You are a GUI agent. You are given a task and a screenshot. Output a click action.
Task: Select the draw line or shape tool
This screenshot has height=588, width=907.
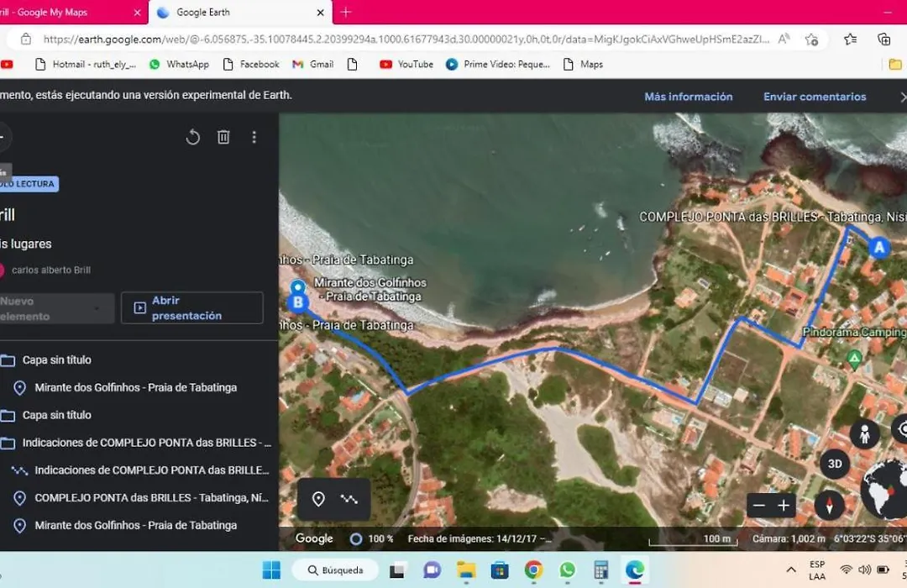point(349,499)
